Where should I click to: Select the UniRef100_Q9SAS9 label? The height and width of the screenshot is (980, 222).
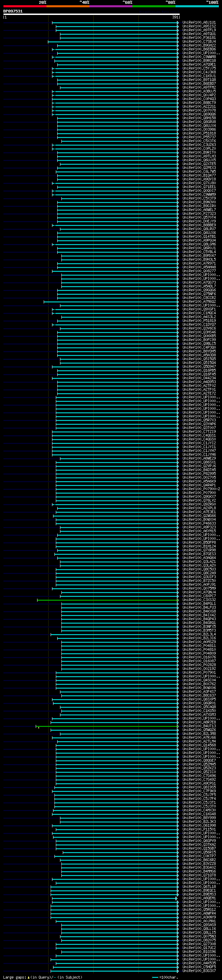(199, 925)
